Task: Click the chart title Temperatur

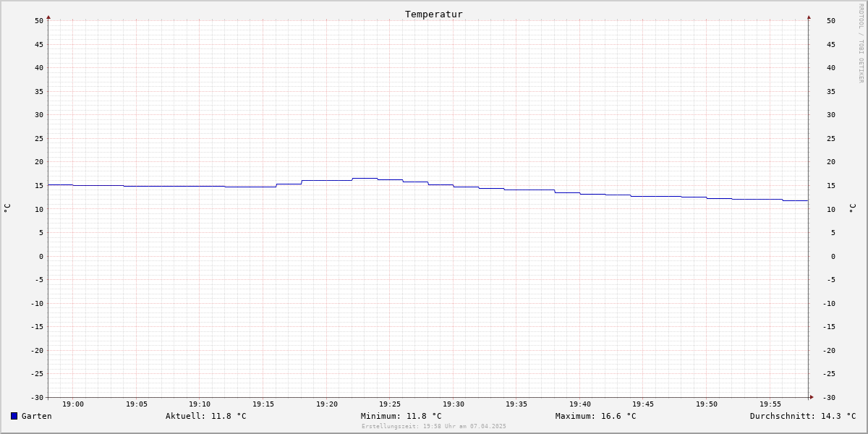Action: pyautogui.click(x=434, y=14)
